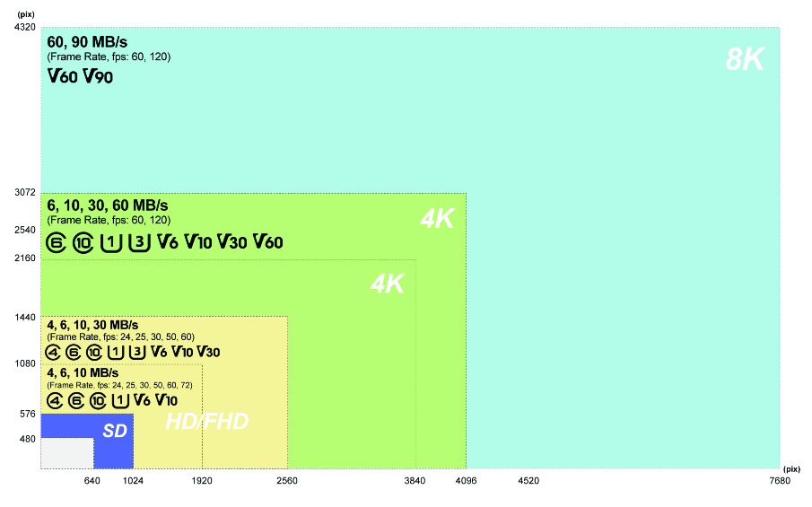Screen dimensions: 812x507
Task: Click the upper 4K label
Action: click(x=438, y=219)
